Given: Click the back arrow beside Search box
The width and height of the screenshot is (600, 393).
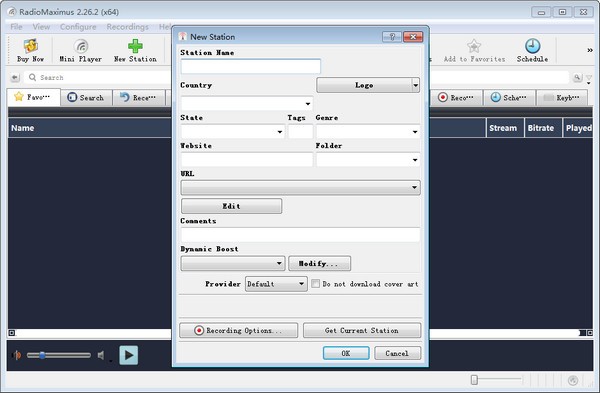Looking at the screenshot, I should point(15,78).
